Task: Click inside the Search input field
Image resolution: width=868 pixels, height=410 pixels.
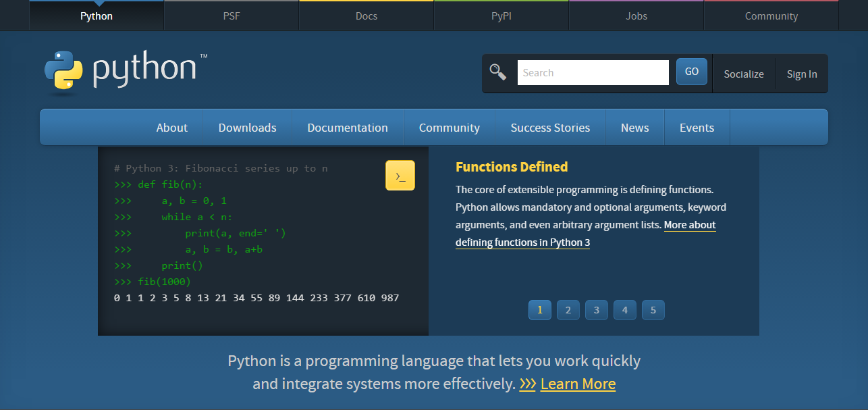Action: point(593,72)
